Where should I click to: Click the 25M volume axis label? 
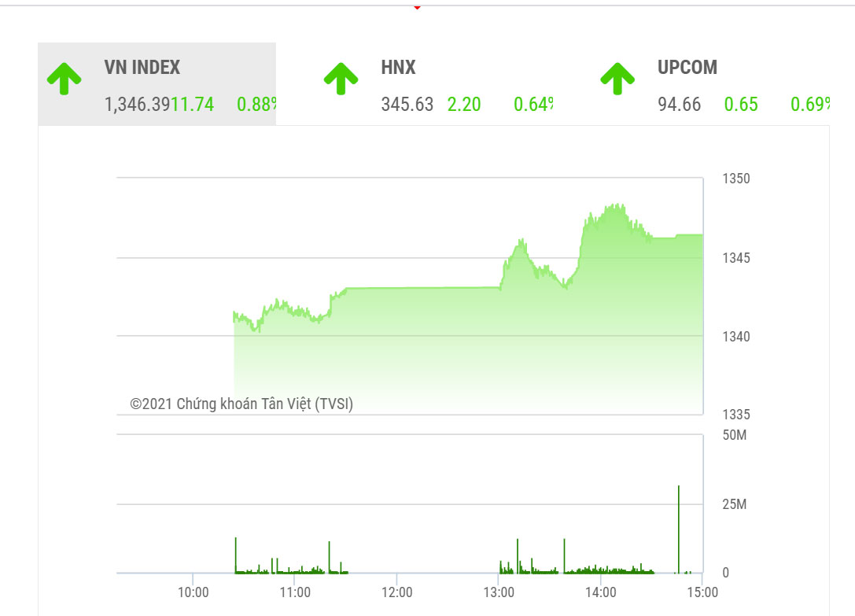pyautogui.click(x=735, y=504)
